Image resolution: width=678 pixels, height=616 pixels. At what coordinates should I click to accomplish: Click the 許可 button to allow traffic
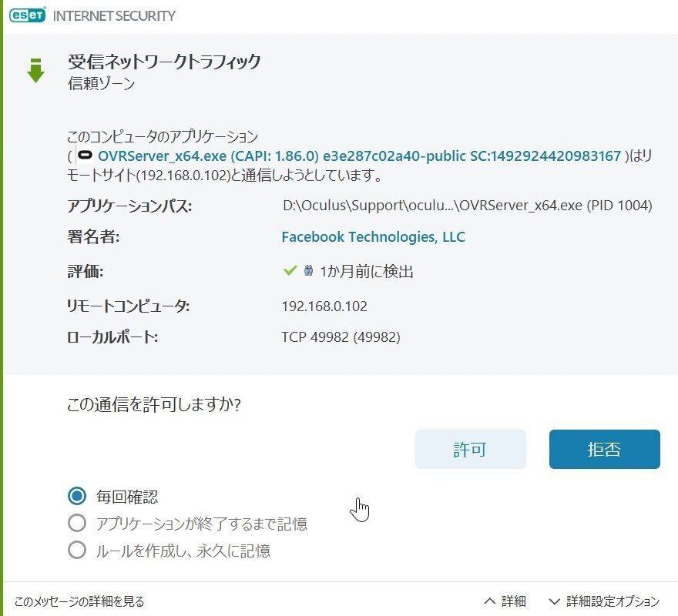(x=470, y=449)
